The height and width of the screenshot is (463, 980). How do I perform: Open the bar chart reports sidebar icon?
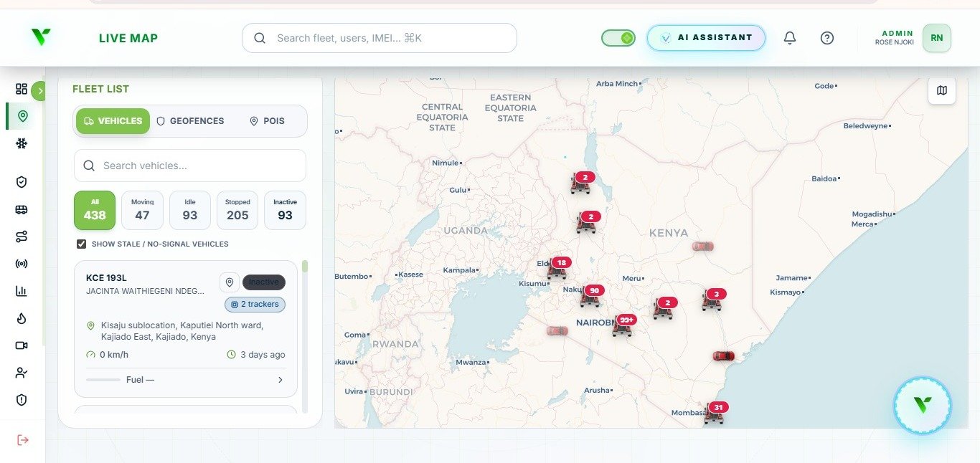[22, 291]
